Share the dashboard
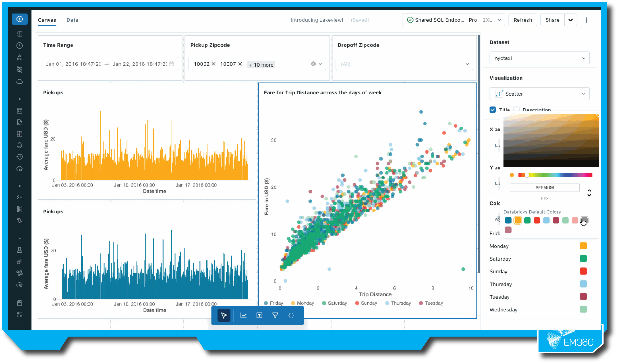Screen dimensions: 618x364 pyautogui.click(x=553, y=20)
